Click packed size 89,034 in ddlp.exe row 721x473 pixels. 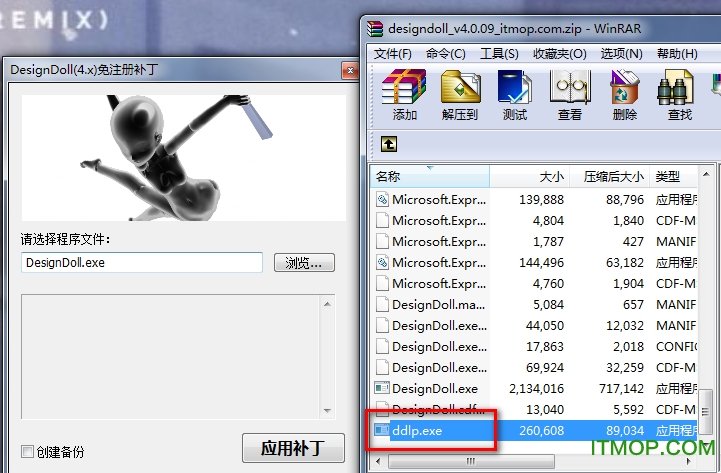[624, 431]
